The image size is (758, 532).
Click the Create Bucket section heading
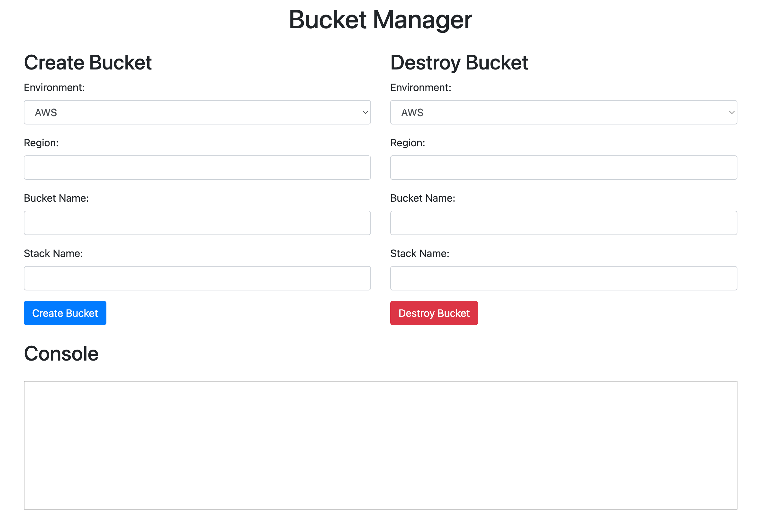point(88,62)
